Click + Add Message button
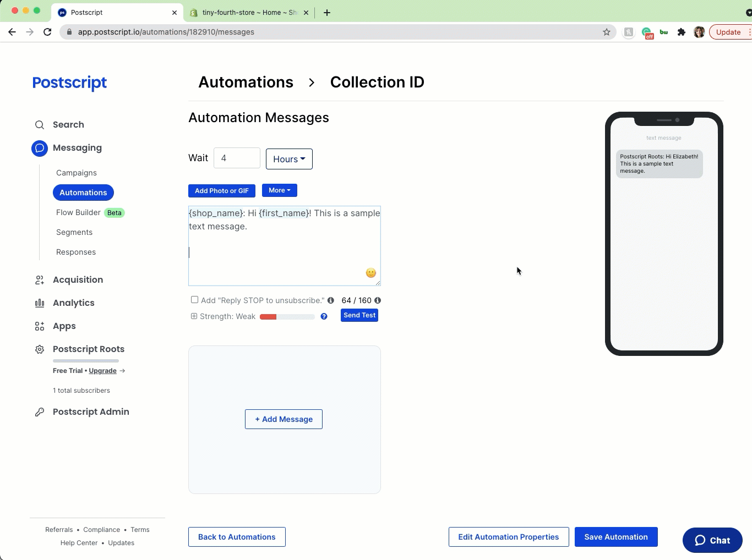 [x=284, y=419]
